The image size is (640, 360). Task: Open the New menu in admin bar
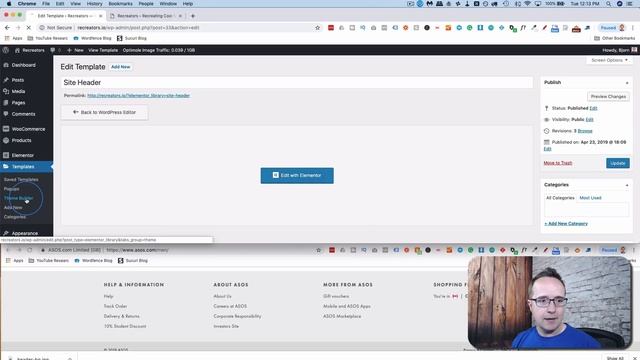[76, 50]
